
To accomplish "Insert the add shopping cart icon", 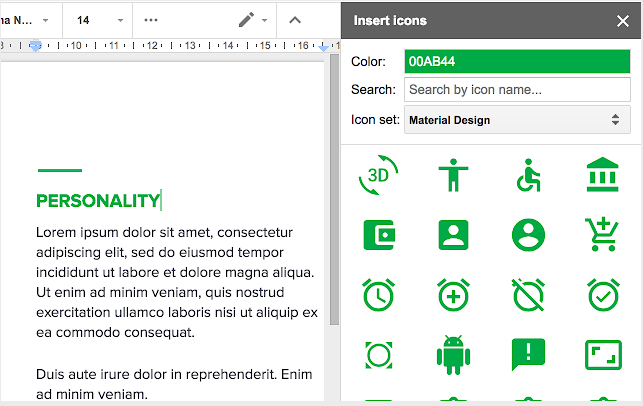I will point(603,235).
